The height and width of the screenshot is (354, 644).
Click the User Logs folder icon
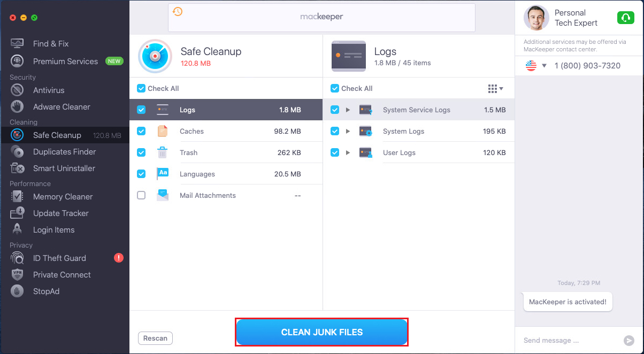(x=366, y=152)
